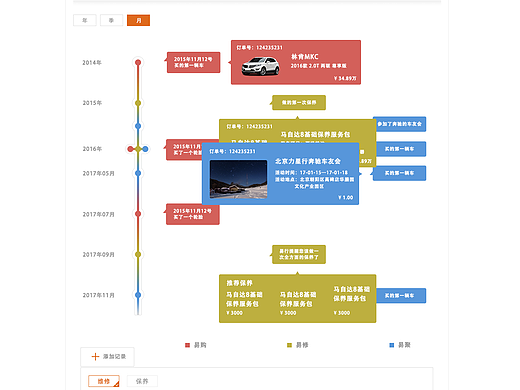This screenshot has width=520, height=390.
Task: Click the yellow marker at 2015年
Action: [x=138, y=103]
